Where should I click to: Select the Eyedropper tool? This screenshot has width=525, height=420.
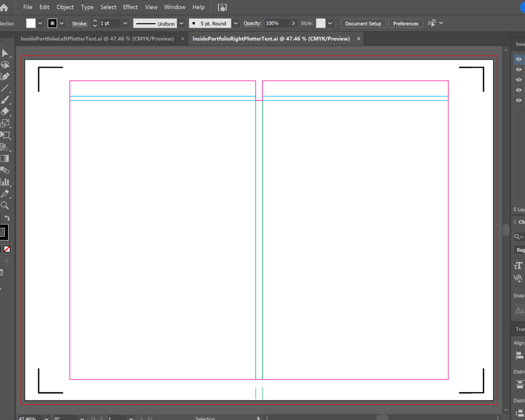5,194
